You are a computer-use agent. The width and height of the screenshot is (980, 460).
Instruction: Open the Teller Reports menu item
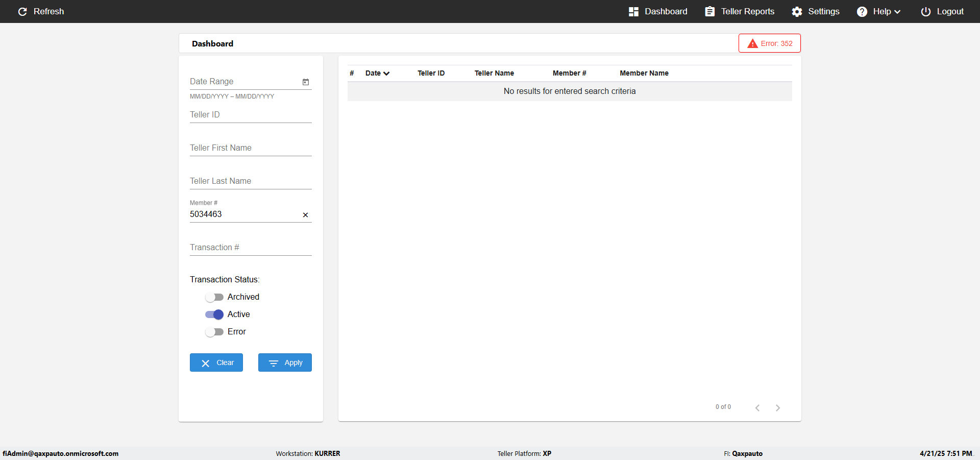pos(740,11)
